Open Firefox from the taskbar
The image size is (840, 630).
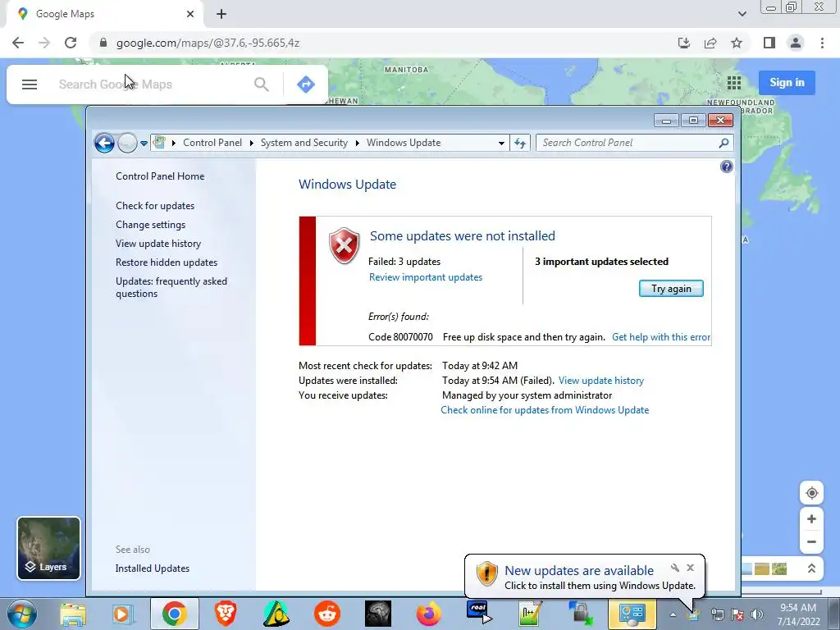pos(428,614)
